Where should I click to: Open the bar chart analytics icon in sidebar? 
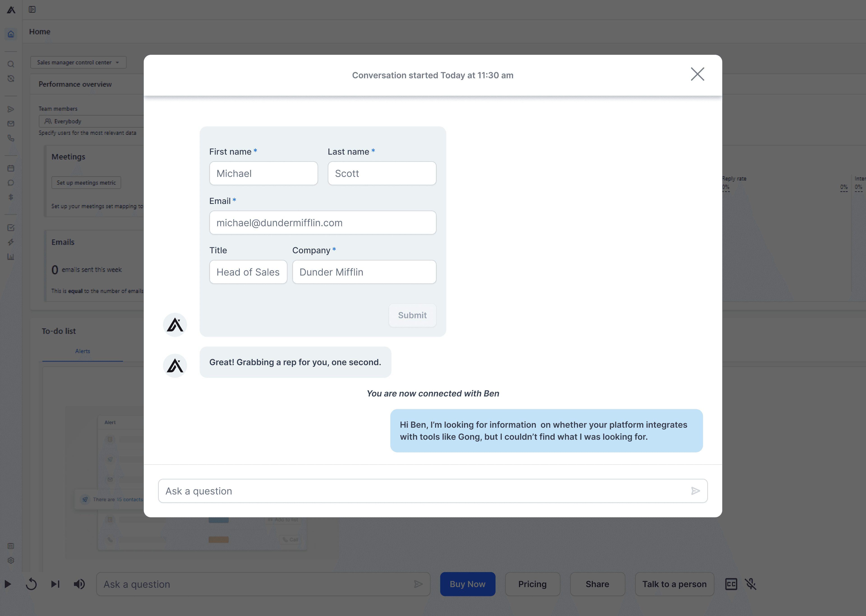pyautogui.click(x=11, y=257)
